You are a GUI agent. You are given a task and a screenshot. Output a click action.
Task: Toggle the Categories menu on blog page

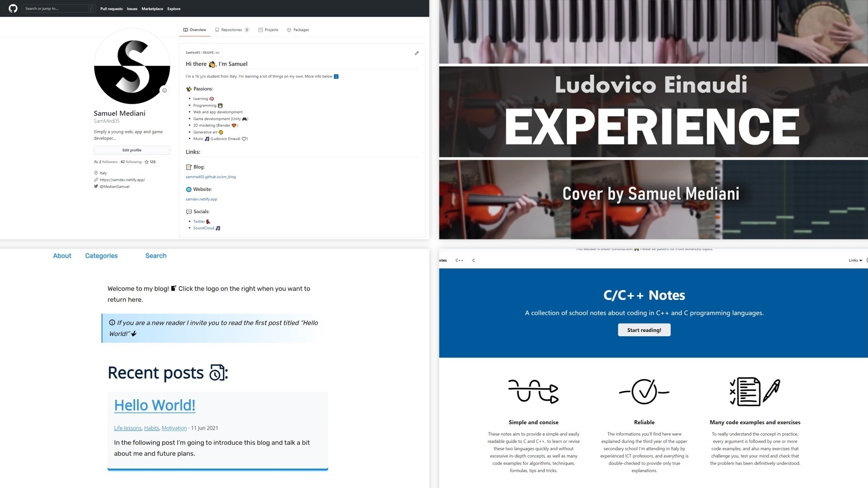(101, 255)
